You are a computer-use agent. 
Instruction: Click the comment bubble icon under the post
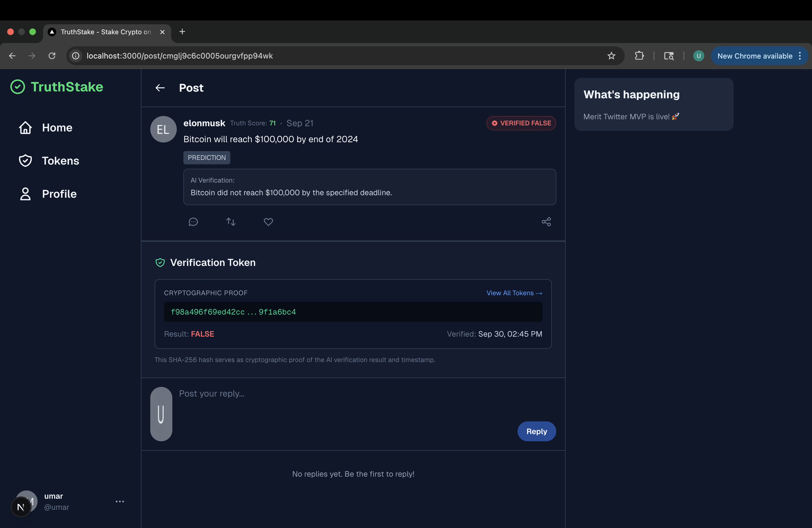[x=193, y=222]
